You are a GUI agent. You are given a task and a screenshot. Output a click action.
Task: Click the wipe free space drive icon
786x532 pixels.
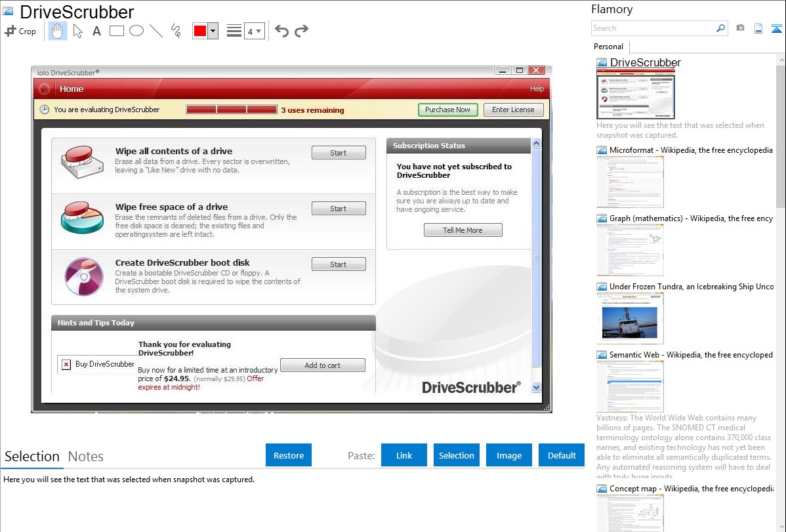tap(82, 218)
